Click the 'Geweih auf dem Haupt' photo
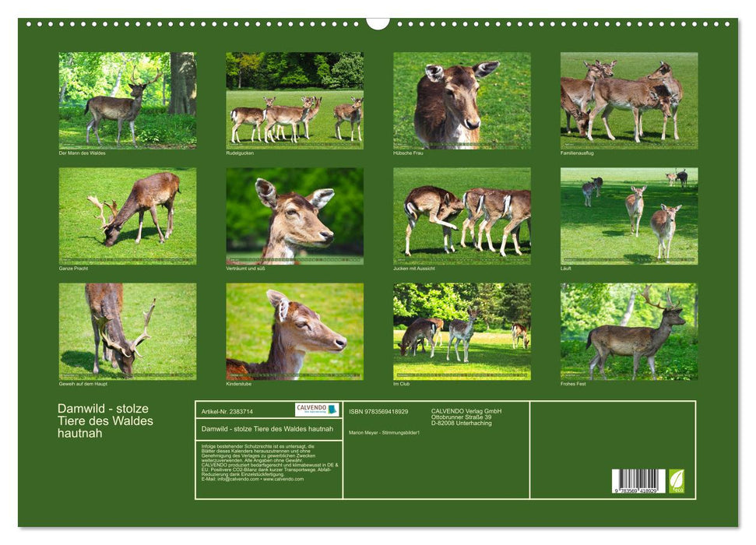 (127, 332)
